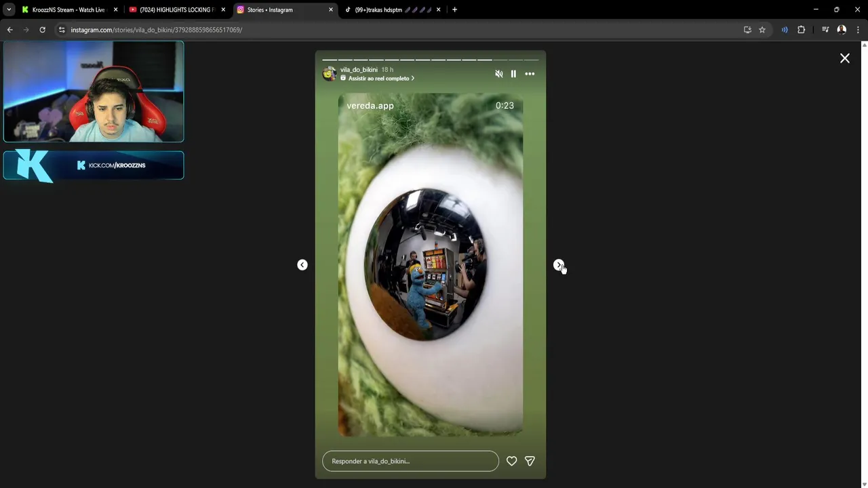Image resolution: width=868 pixels, height=488 pixels.
Task: Unmute the story audio
Action: pos(499,74)
